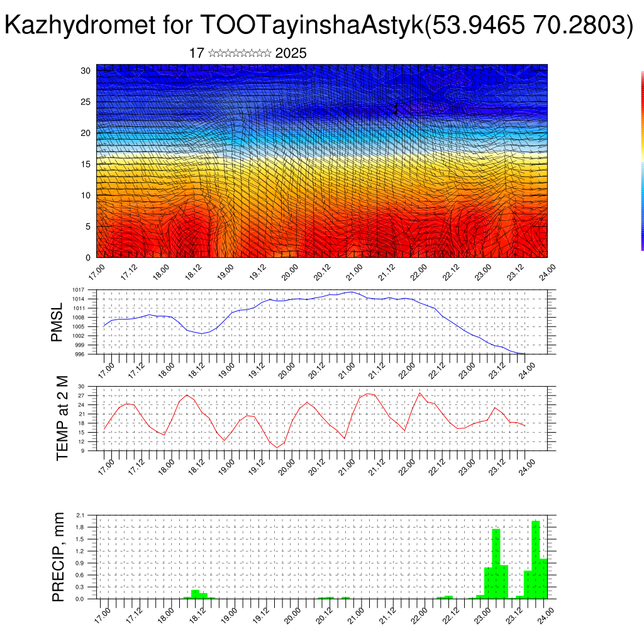
Task: Click the 17.00 label under the wind profile
Action: click(96, 272)
